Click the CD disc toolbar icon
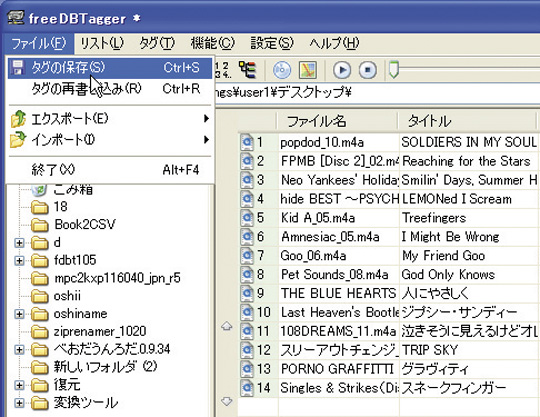This screenshot has height=417, width=540. pyautogui.click(x=282, y=70)
